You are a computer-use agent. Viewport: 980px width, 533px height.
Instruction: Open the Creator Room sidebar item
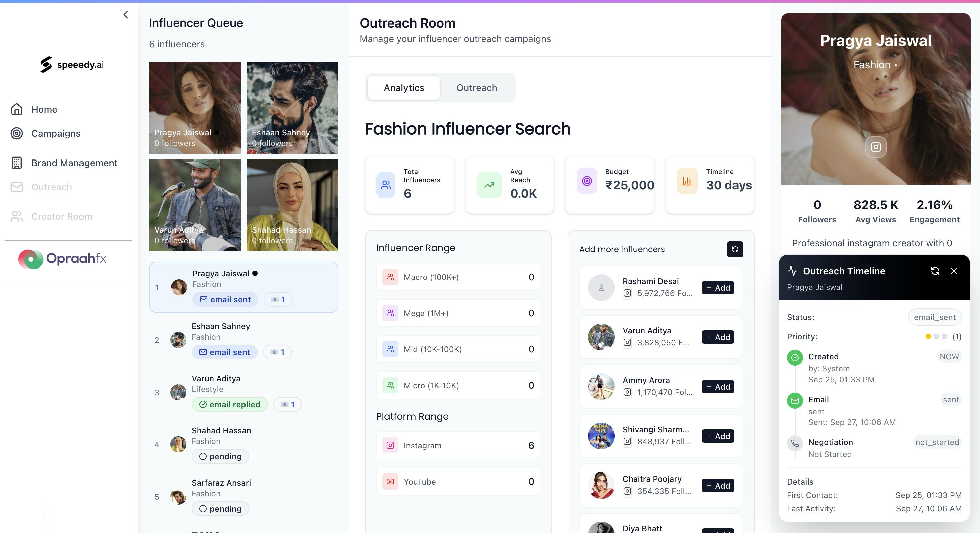(x=61, y=216)
